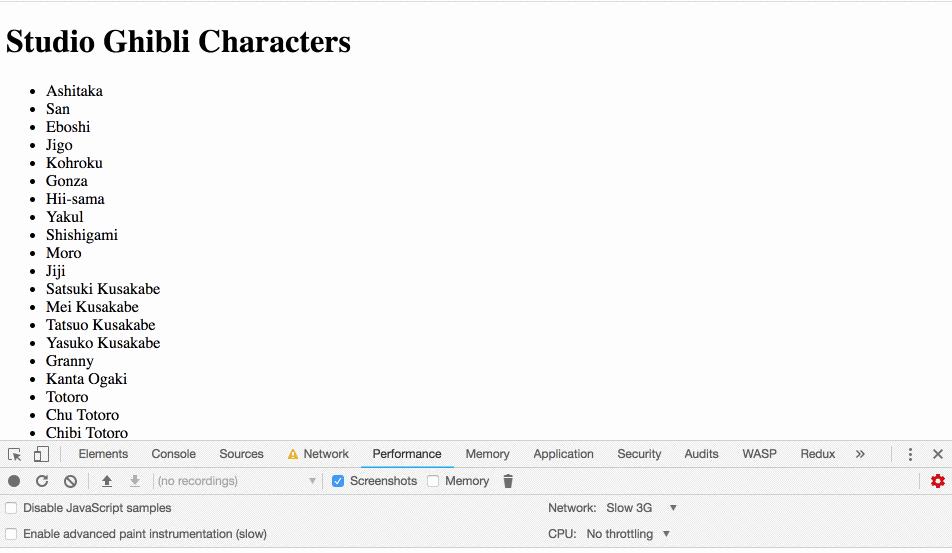Close the DevTools panel
952x553 pixels.
[938, 454]
